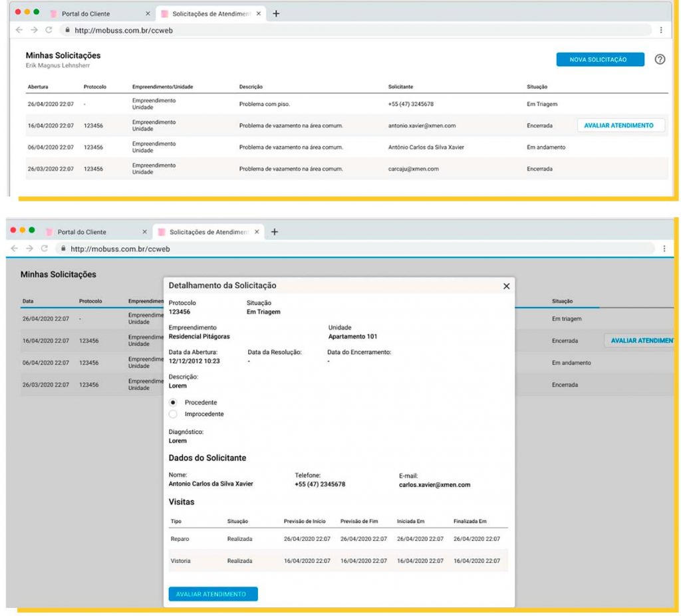Close Portal do Cliente tab in top window
Image resolution: width=681 pixels, height=616 pixels.
click(x=148, y=14)
